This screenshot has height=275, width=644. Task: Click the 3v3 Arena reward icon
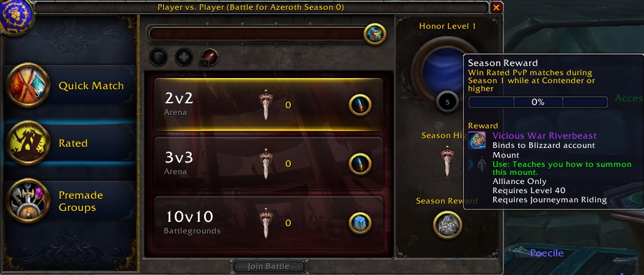[360, 164]
